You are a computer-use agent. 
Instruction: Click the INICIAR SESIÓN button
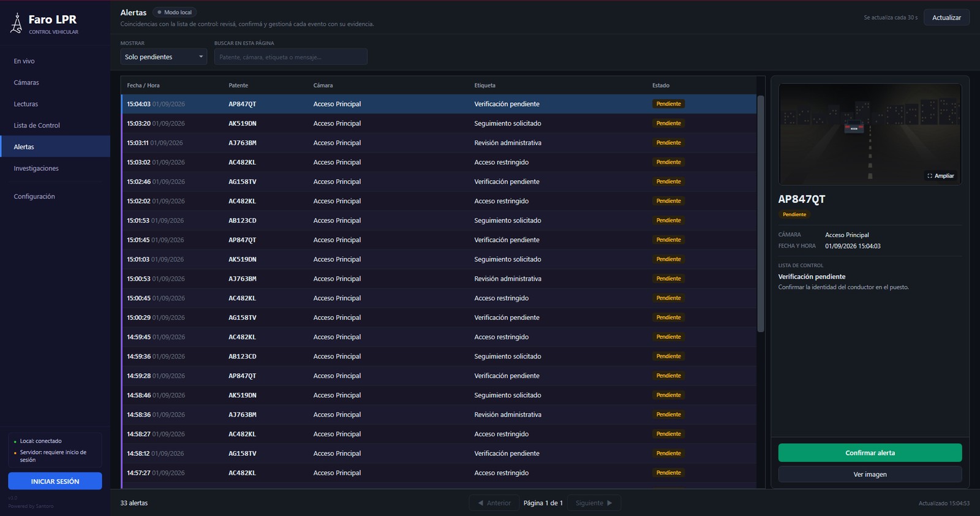point(55,481)
